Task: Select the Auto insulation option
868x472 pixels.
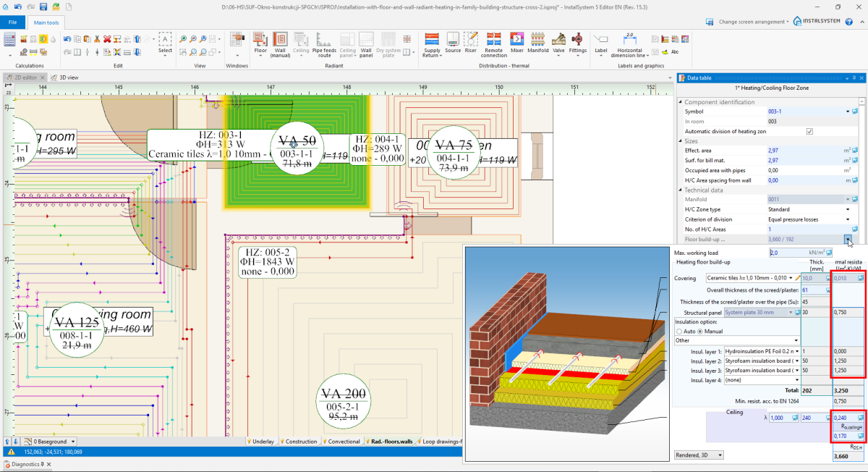Action: (678, 331)
